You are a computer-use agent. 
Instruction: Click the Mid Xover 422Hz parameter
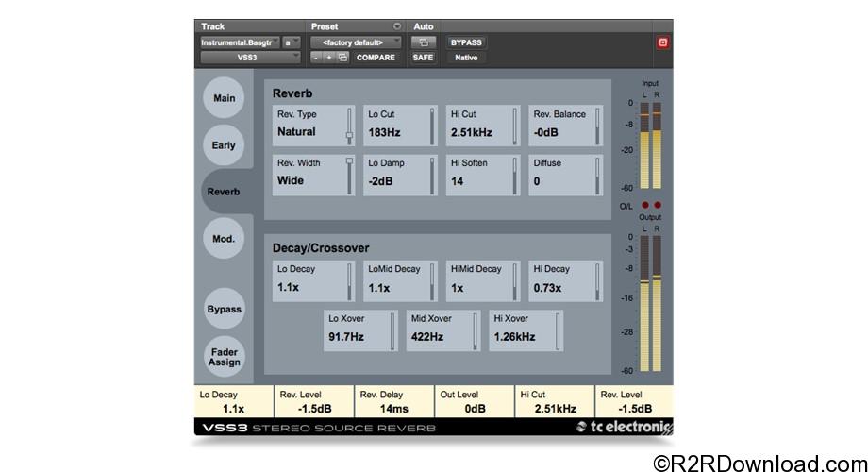coord(442,330)
